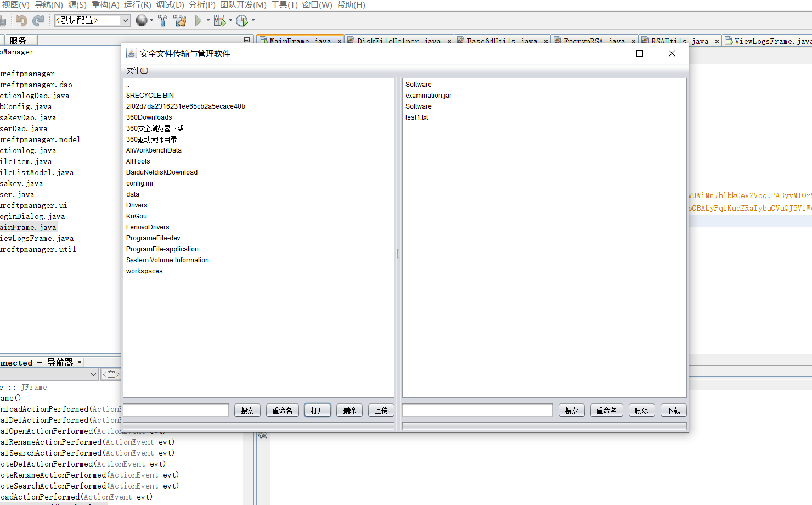Open the 运行(R) menu
Screen dimensions: 812x505
(x=137, y=5)
